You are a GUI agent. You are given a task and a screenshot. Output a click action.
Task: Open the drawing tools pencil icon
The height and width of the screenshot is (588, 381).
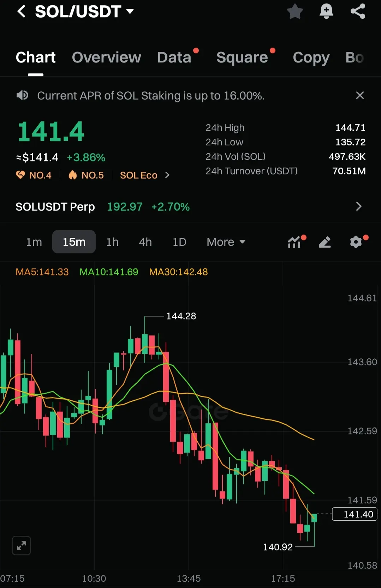[325, 242]
